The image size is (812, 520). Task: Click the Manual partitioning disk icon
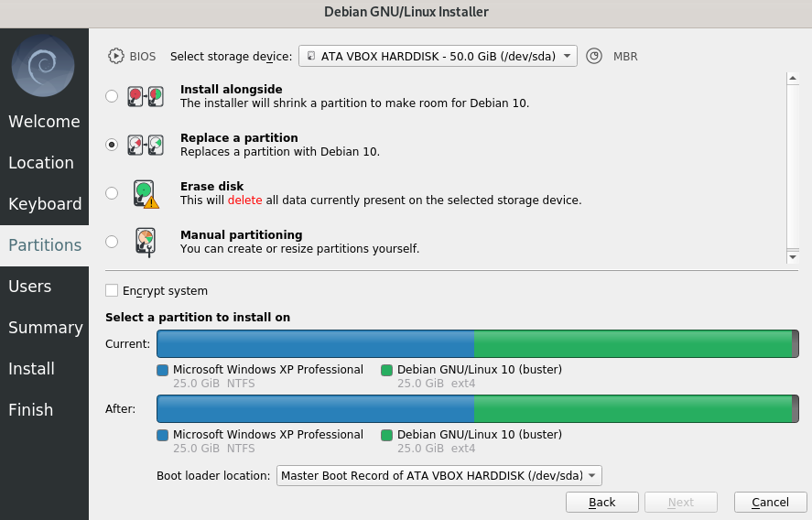click(146, 243)
